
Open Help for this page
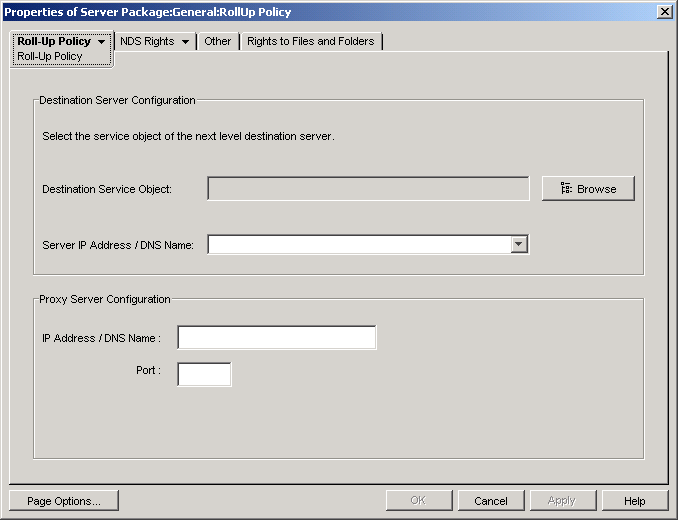(635, 501)
